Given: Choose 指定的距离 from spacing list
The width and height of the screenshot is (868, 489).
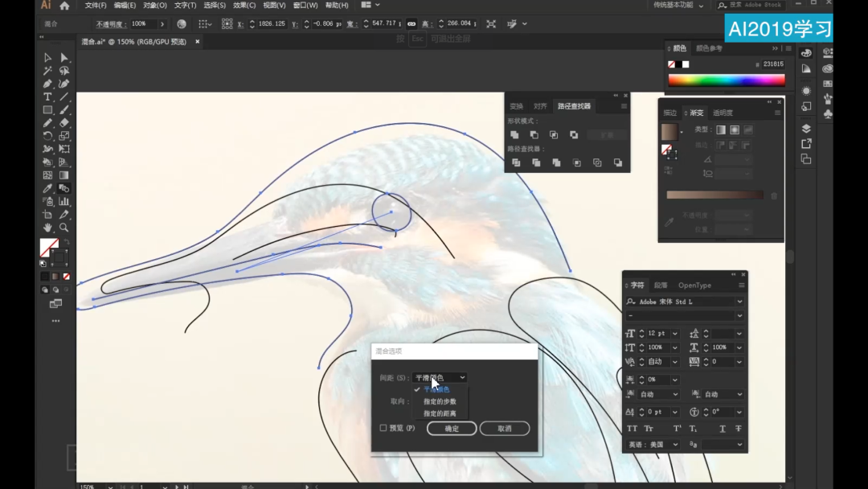Looking at the screenshot, I should click(x=440, y=413).
